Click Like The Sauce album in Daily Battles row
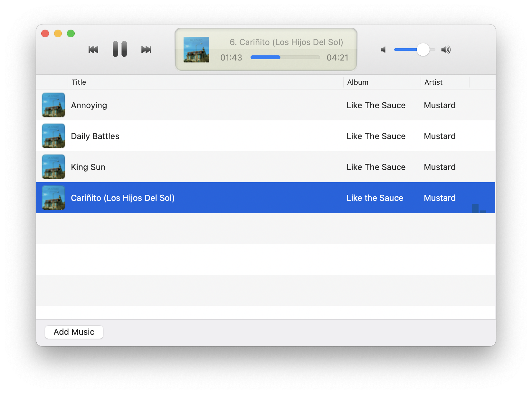The height and width of the screenshot is (394, 532). click(376, 136)
